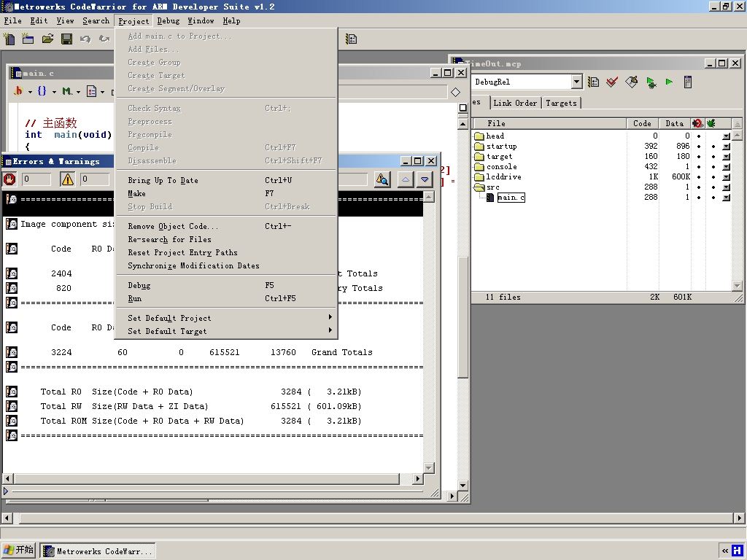Viewport: 747px width, 560px height.
Task: Click the Make hammer icon in project window
Action: 631,82
